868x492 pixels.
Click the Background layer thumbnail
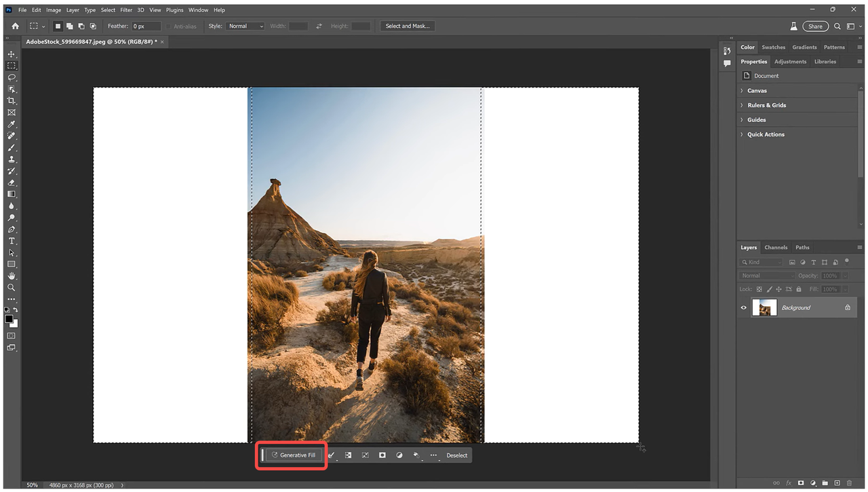pos(764,307)
